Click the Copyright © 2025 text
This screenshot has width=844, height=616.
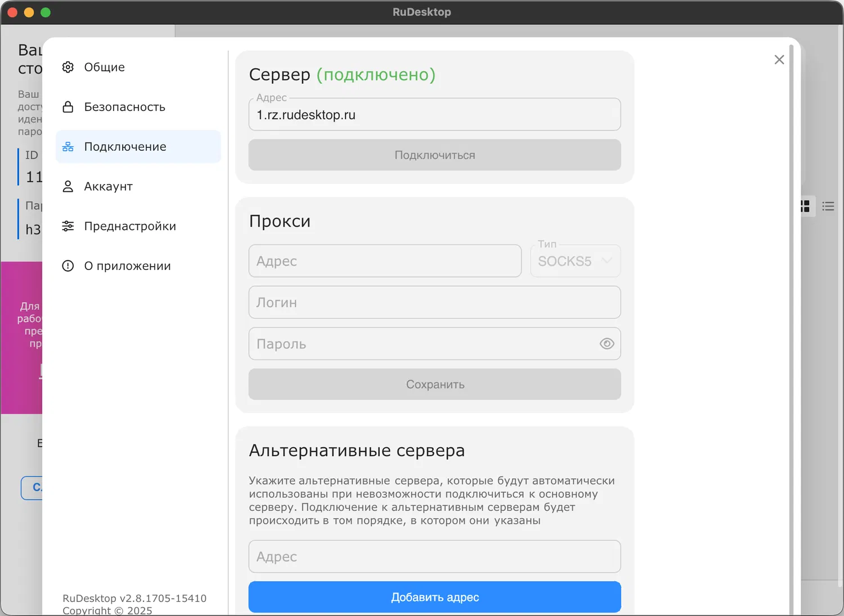[107, 610]
